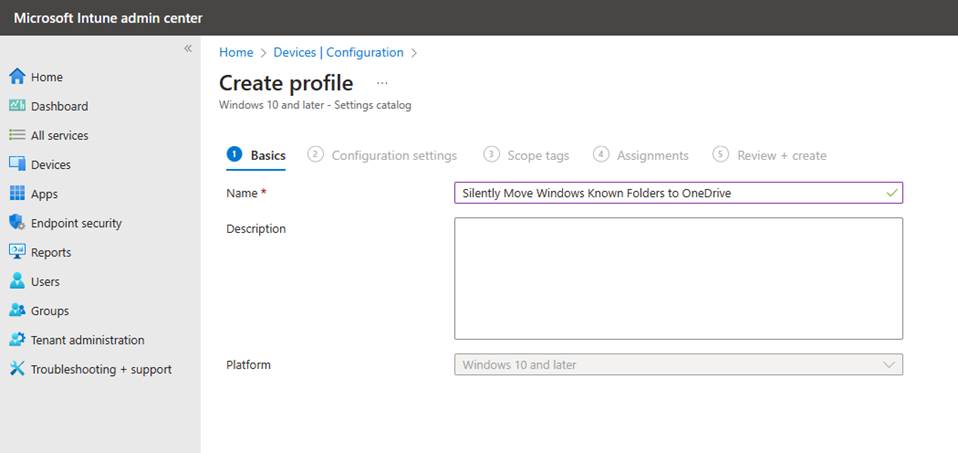Switch to the Configuration settings step

coord(393,155)
